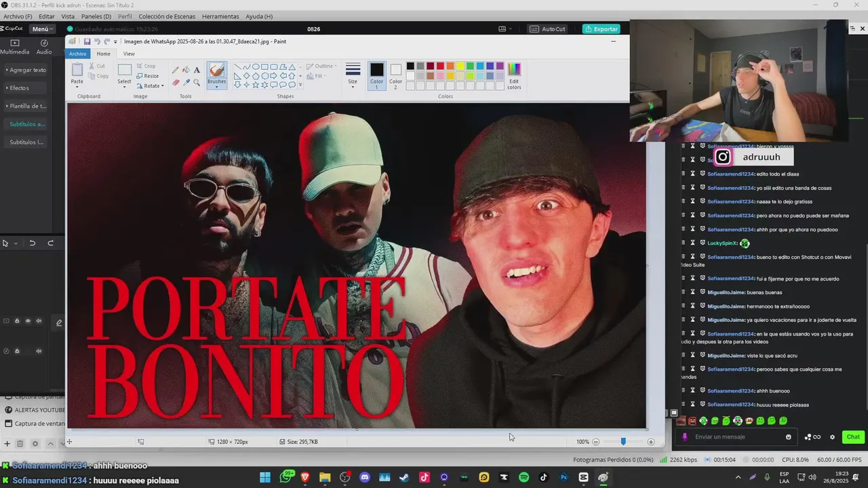Switch to the View tab in Paint
This screenshot has width=868, height=488.
(129, 54)
